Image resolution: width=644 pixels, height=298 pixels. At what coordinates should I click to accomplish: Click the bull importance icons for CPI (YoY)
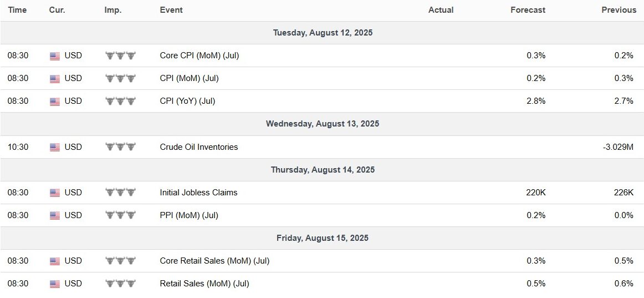coord(120,101)
